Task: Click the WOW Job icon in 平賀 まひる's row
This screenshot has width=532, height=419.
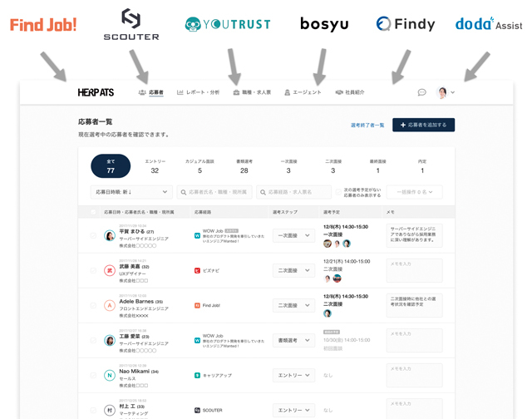Action: point(197,235)
